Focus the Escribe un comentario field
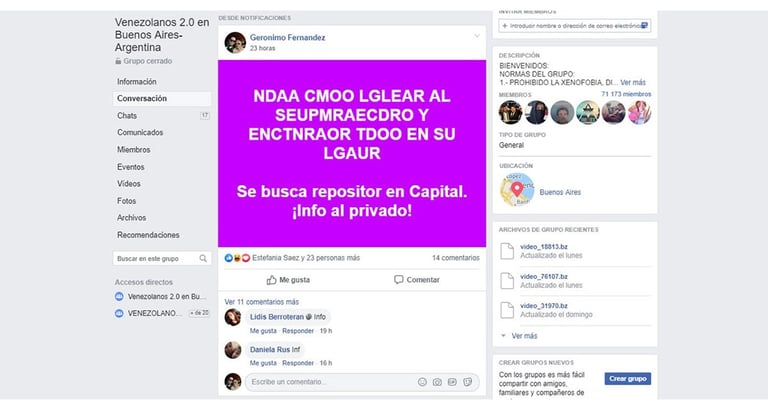This screenshot has height=411, width=768. [x=333, y=382]
